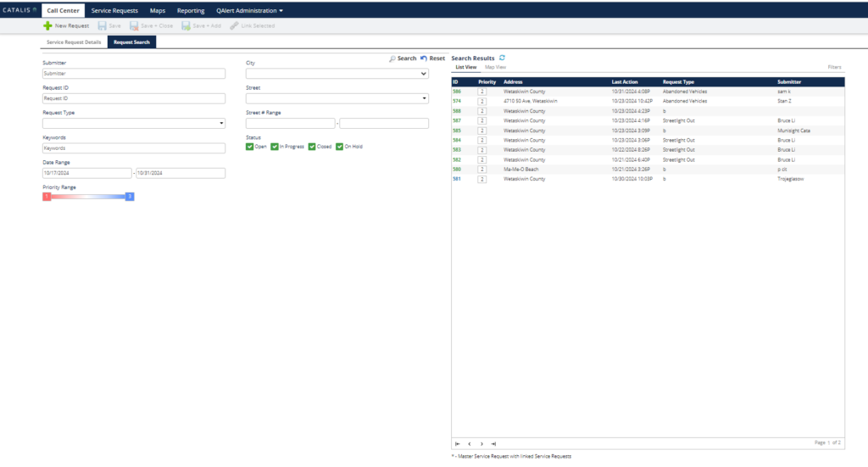Click the green plus New Request icon

47,26
